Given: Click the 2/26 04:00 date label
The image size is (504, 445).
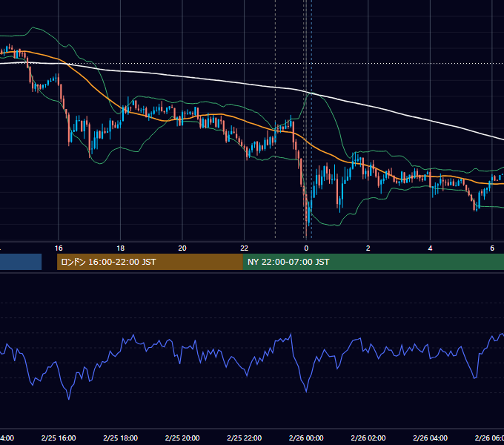Looking at the screenshot, I should pyautogui.click(x=430, y=438).
